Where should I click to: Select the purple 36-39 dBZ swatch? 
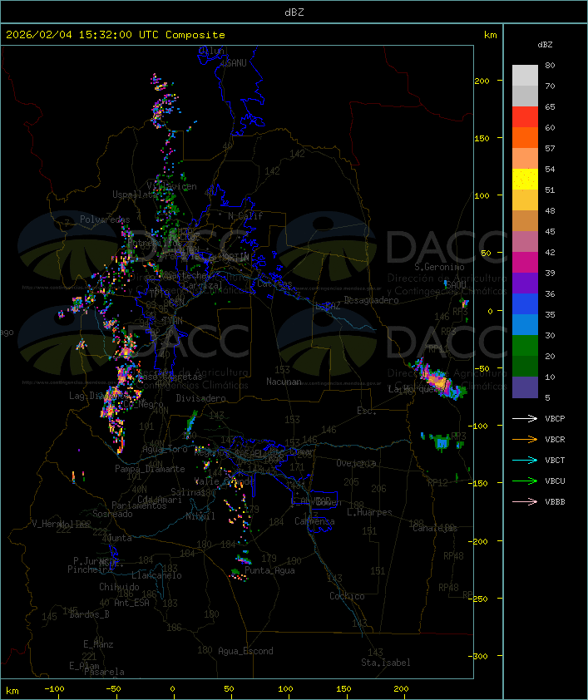point(525,283)
